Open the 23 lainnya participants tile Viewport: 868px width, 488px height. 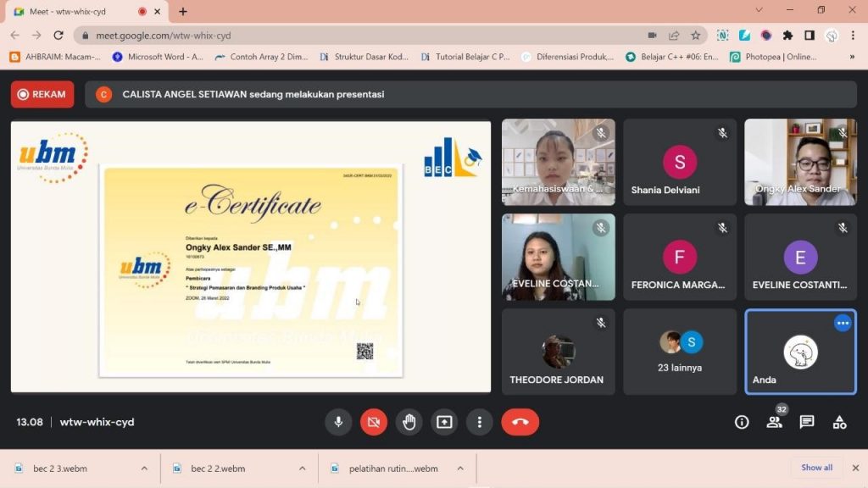[680, 352]
